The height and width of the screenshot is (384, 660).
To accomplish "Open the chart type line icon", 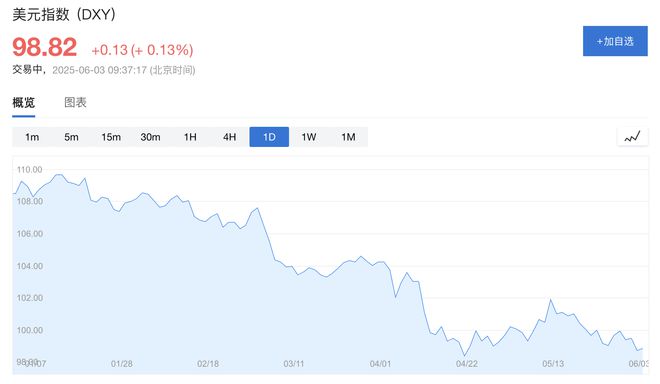I will [632, 137].
